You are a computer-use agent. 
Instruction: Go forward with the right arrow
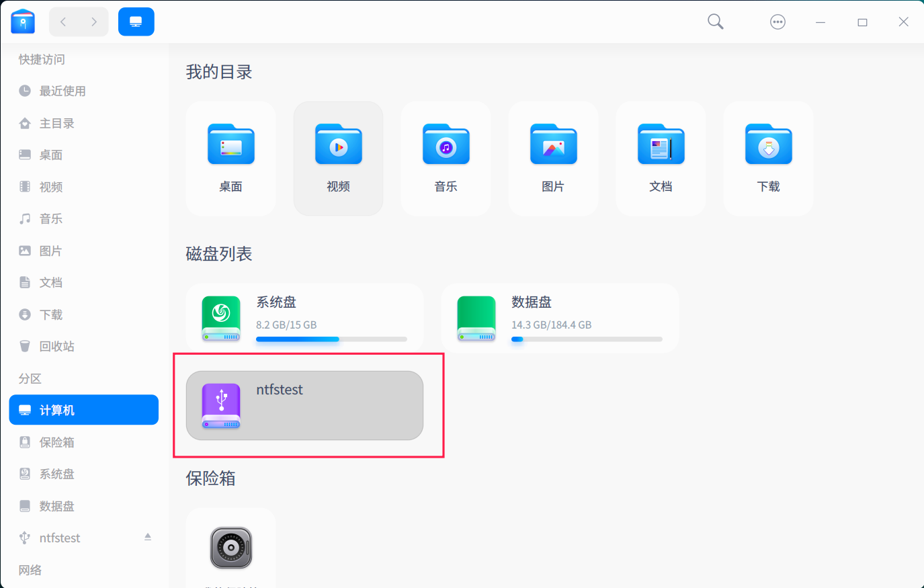[x=93, y=22]
